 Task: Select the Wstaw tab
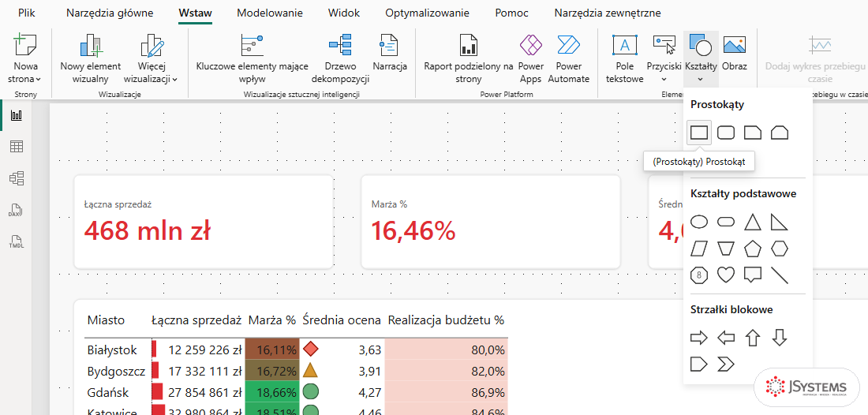pos(195,13)
